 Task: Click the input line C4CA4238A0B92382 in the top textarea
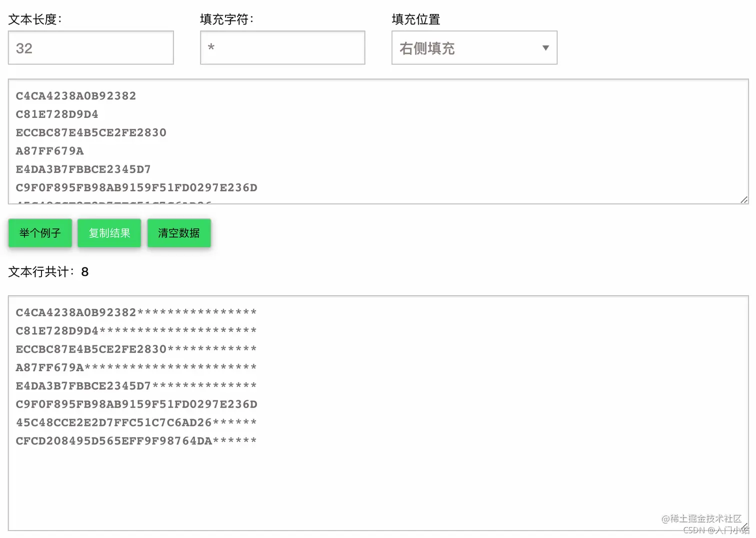pos(76,96)
